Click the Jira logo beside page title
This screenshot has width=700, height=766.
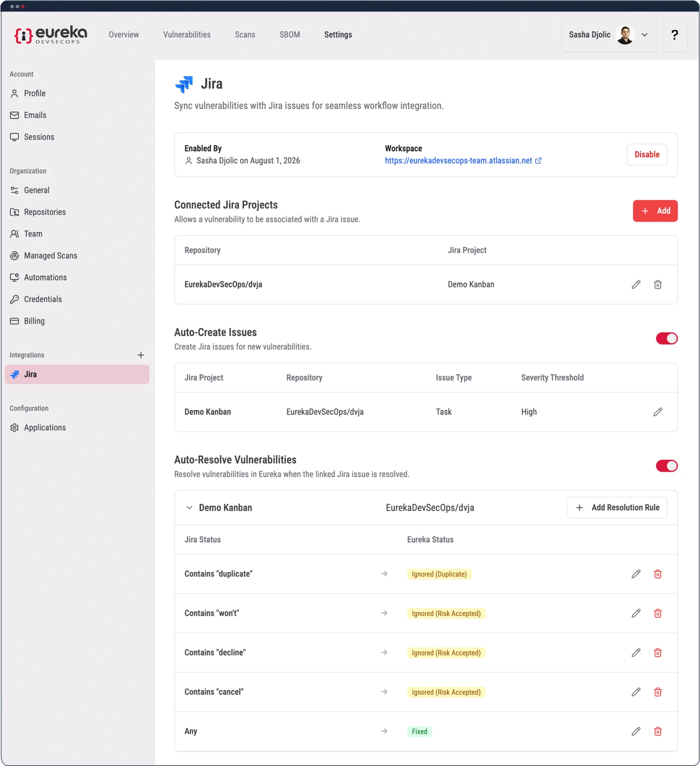click(184, 84)
